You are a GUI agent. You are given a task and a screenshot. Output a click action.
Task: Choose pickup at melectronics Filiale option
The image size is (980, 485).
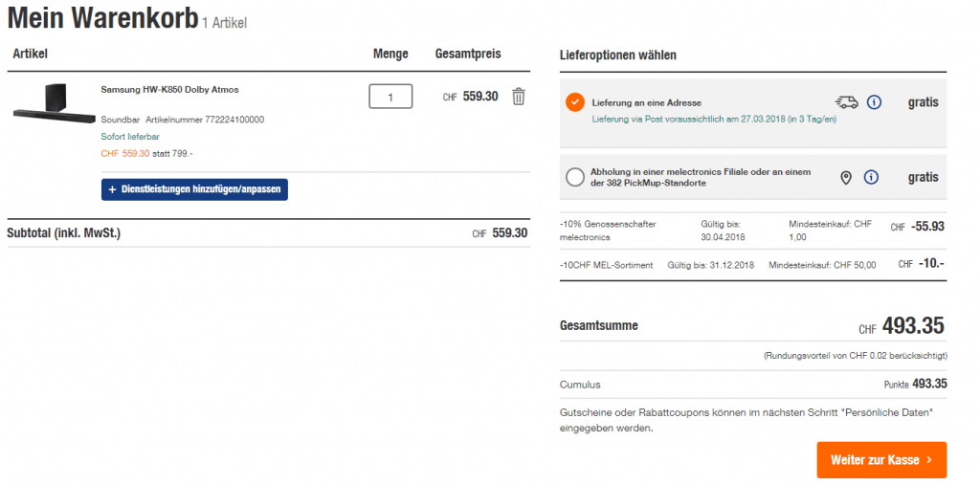pos(575,177)
